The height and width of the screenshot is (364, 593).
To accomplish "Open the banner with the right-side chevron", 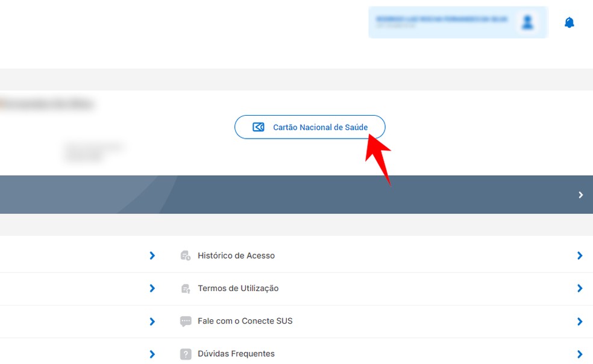I will click(x=580, y=195).
